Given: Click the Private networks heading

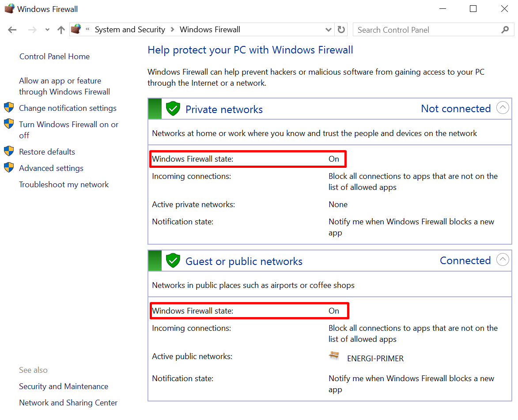Looking at the screenshot, I should (x=224, y=110).
